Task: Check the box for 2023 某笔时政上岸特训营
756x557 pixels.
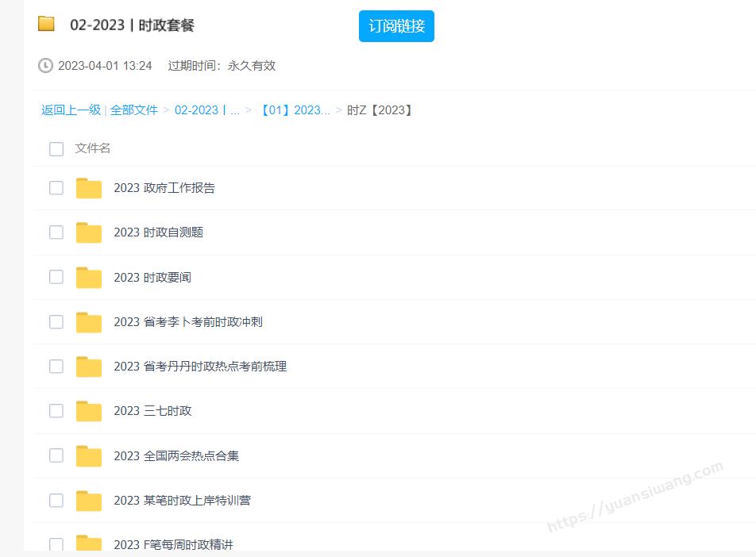Action: coord(56,500)
